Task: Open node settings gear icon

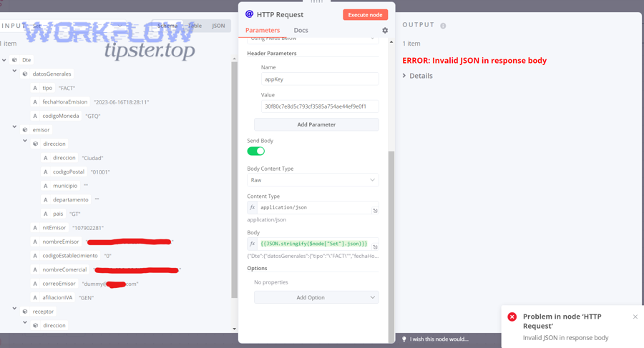Action: tap(385, 30)
